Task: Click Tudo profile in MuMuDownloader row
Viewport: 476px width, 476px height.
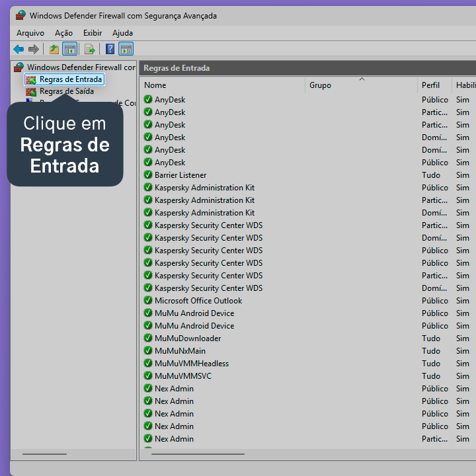Action: [x=431, y=338]
